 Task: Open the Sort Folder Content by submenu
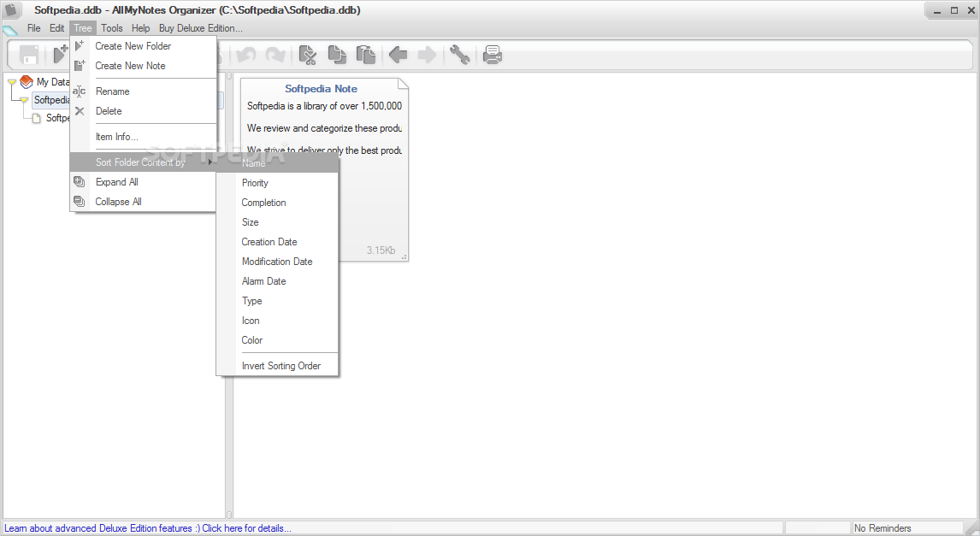pyautogui.click(x=143, y=162)
